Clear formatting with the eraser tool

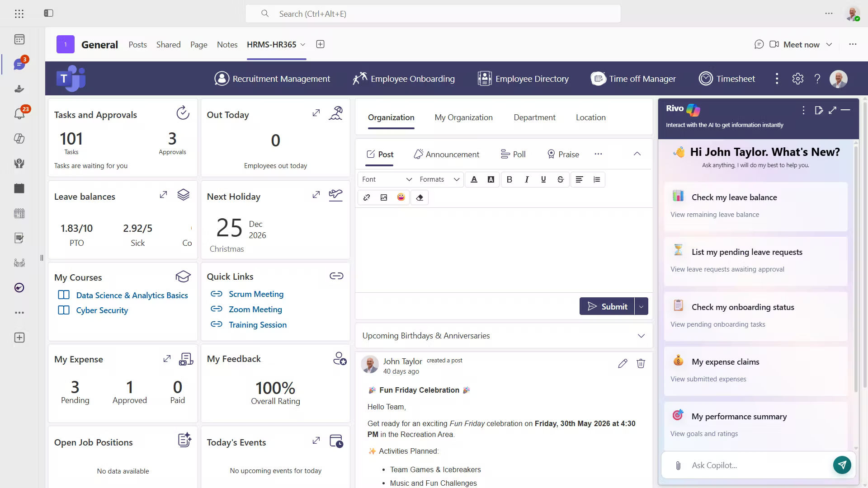click(x=420, y=197)
